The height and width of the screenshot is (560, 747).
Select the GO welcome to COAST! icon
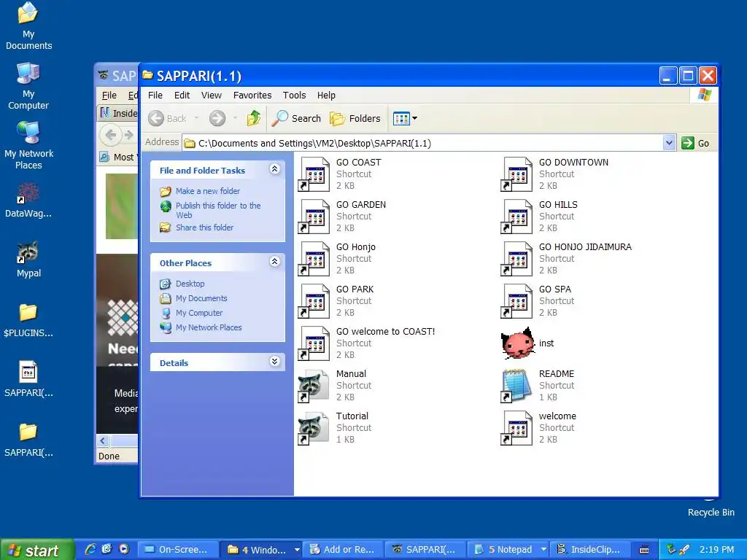(x=314, y=343)
